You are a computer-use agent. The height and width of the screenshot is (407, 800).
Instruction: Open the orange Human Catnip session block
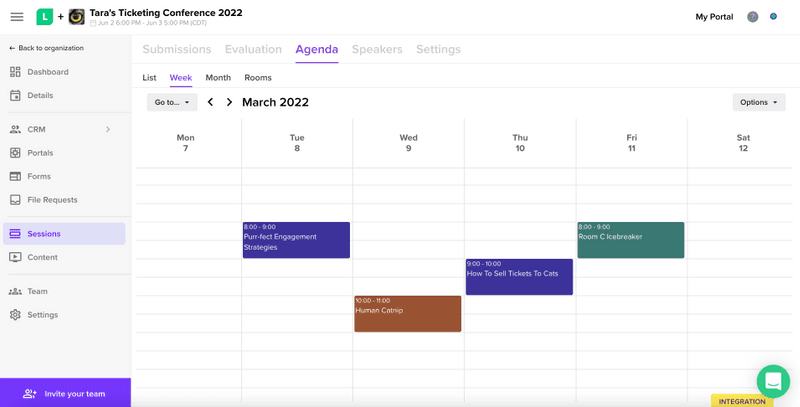click(x=408, y=314)
